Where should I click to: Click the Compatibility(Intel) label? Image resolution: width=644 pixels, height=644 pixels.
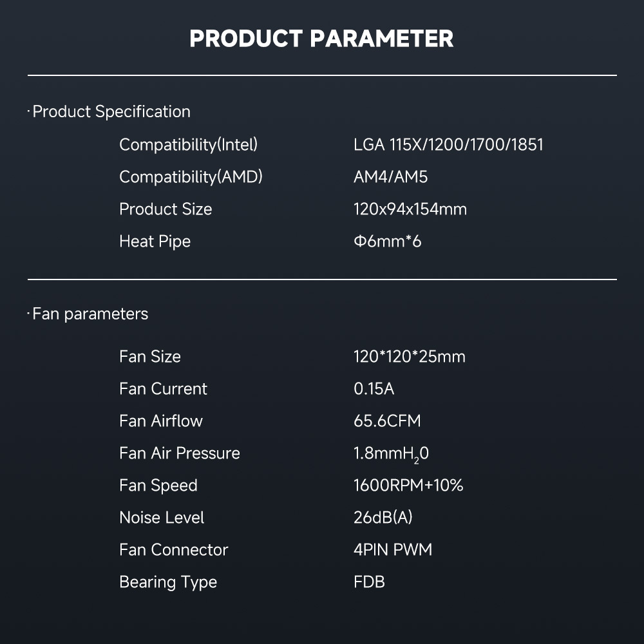pos(188,144)
